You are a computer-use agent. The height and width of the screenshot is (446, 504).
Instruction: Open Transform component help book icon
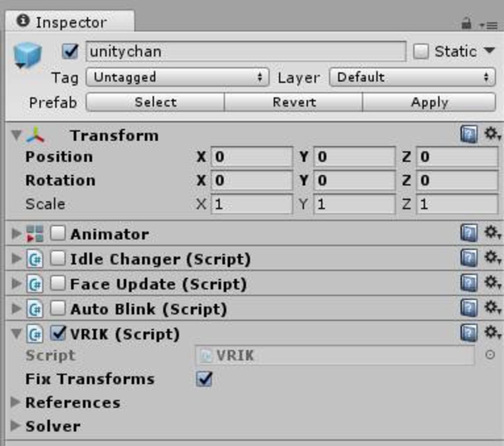click(x=469, y=135)
